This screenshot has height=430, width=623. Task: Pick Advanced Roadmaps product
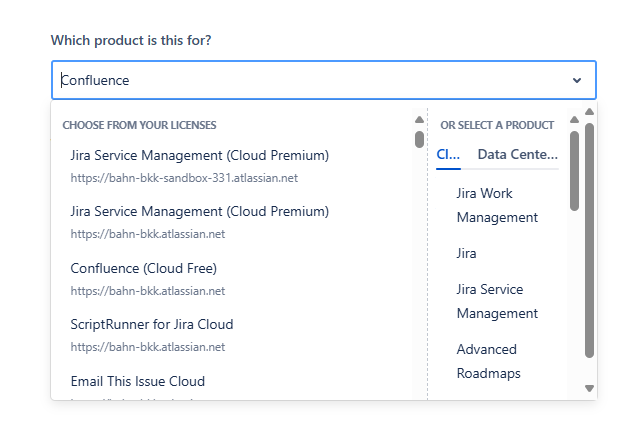tap(488, 361)
